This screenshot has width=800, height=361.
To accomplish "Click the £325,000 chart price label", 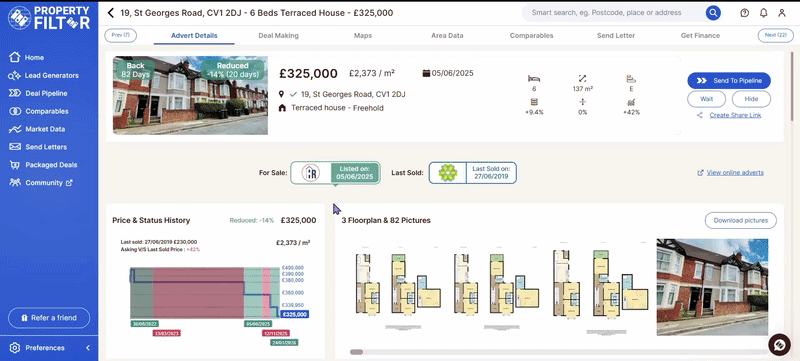I will click(x=294, y=315).
